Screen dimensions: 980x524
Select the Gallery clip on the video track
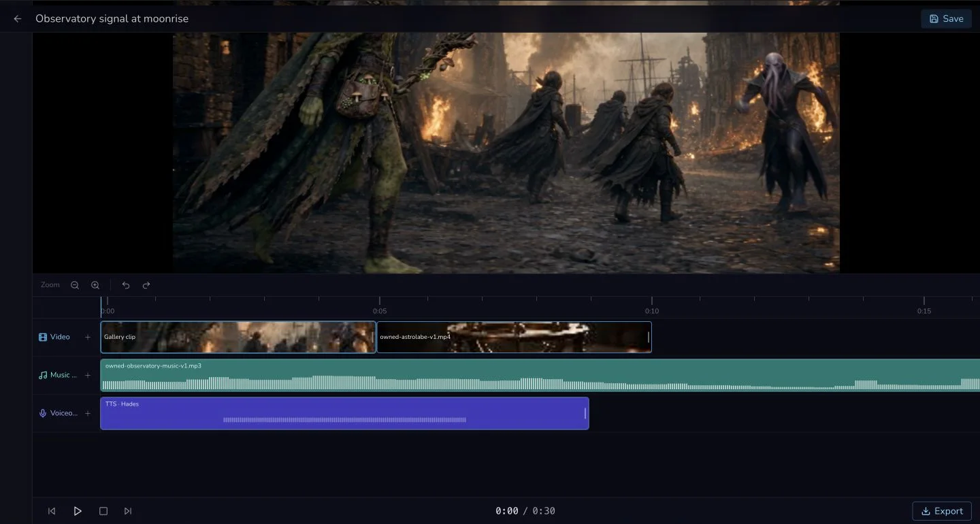(238, 337)
